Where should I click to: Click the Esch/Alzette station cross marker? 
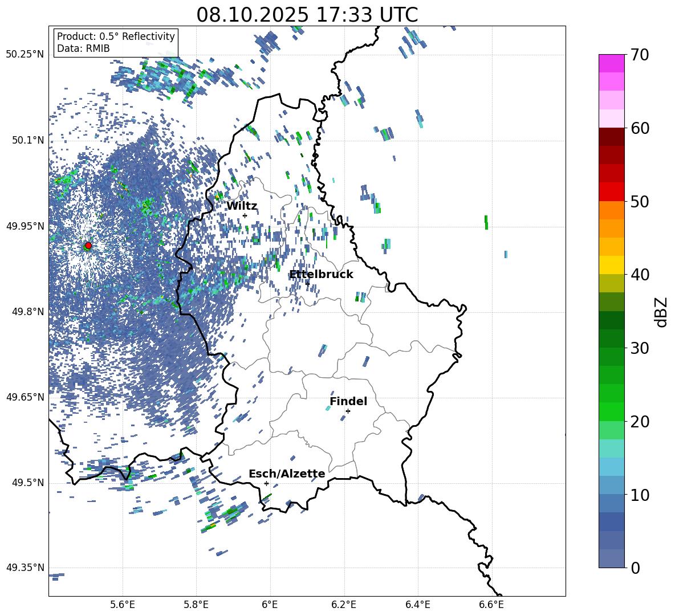(x=266, y=483)
